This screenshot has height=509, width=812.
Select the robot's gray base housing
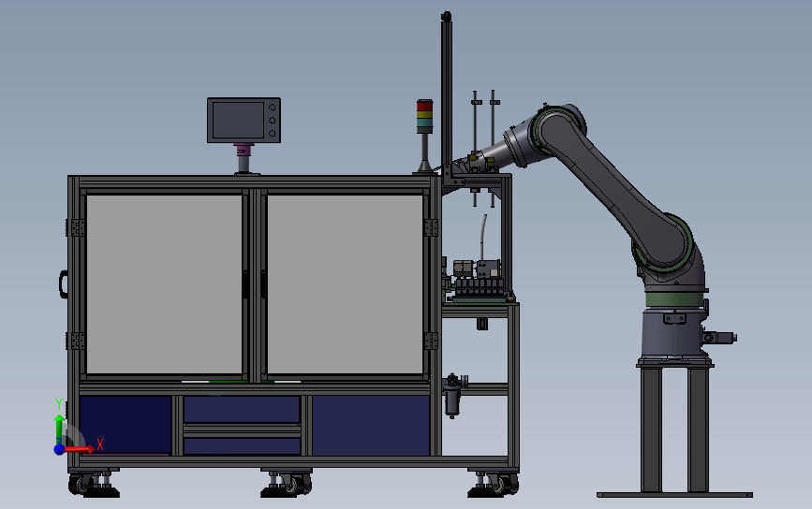point(673,334)
